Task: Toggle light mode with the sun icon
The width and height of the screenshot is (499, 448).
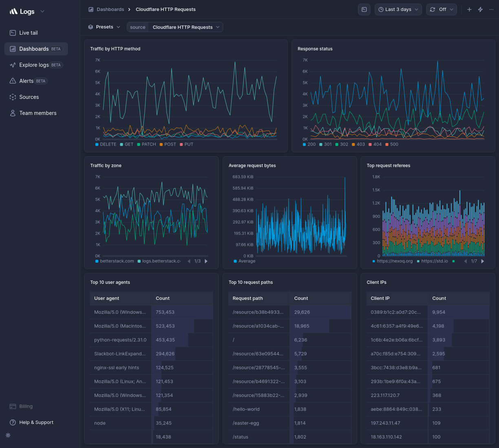Action: click(8, 435)
